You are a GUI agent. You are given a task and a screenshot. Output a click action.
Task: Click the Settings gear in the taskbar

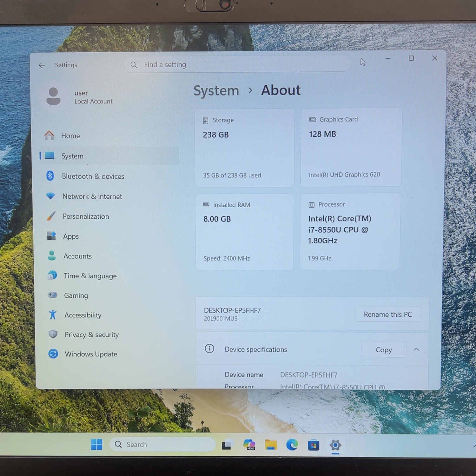(335, 445)
